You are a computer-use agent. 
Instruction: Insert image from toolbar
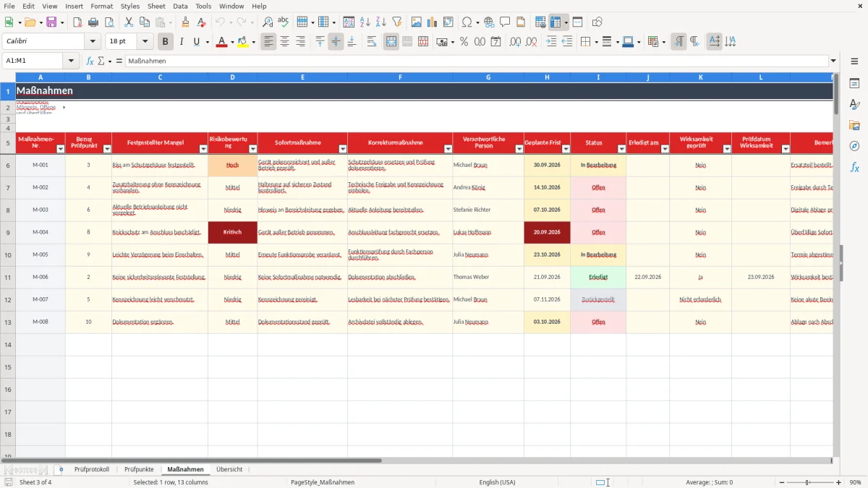pos(417,22)
